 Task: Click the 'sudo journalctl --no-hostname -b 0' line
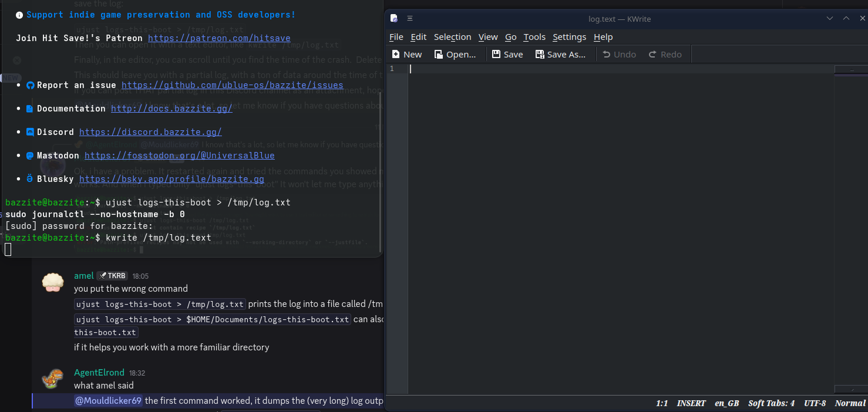point(95,214)
